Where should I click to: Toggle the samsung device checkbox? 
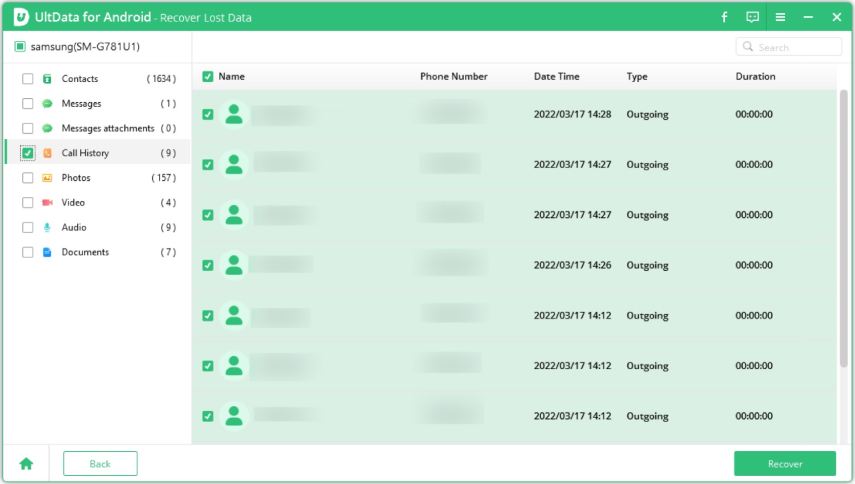(x=20, y=46)
